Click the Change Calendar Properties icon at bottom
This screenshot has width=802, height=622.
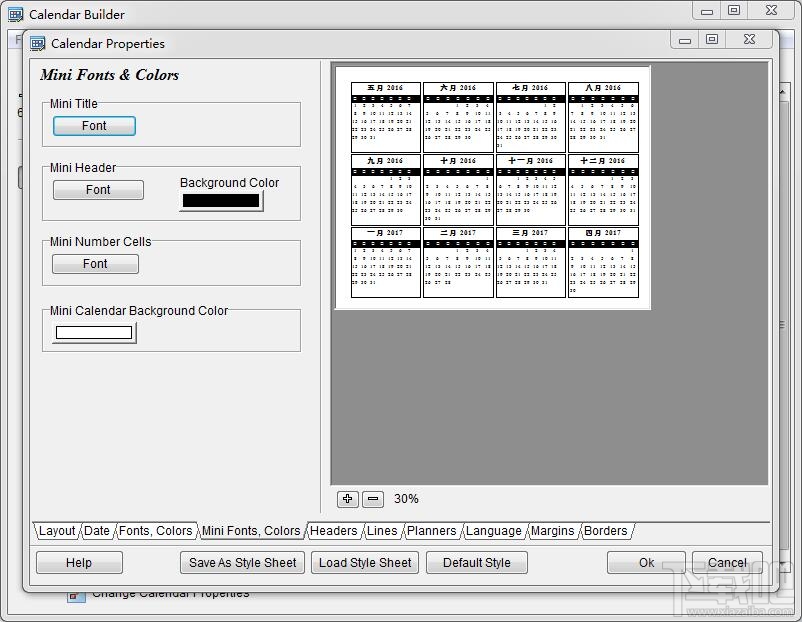point(77,593)
